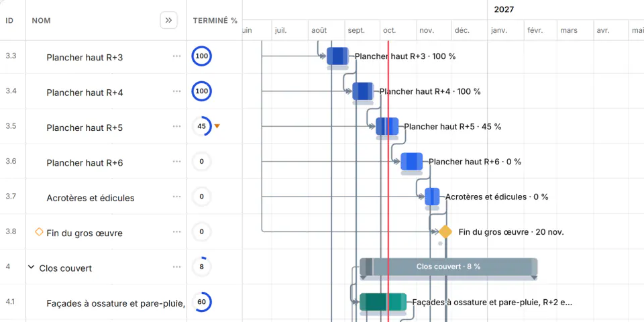Select the Clos couvert summary bar

pyautogui.click(x=449, y=267)
